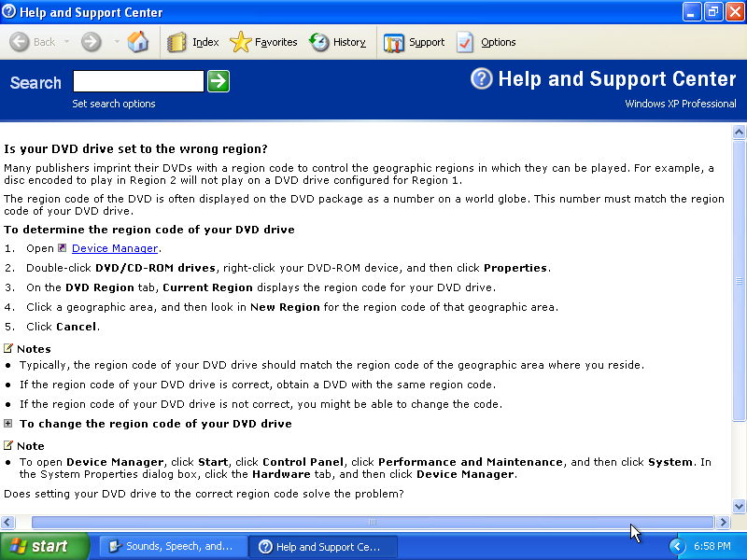Open the Device Manager link
Screen dimensions: 747x560
115,248
